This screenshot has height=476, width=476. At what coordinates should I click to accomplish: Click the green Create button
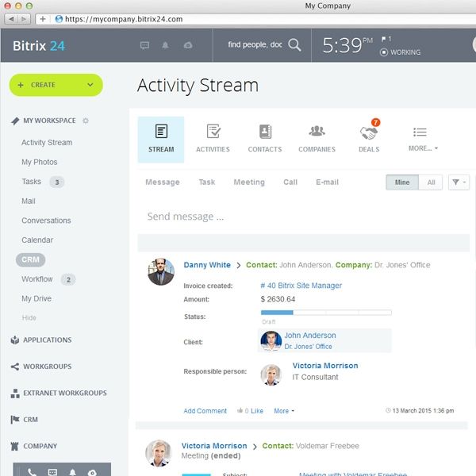click(x=56, y=85)
